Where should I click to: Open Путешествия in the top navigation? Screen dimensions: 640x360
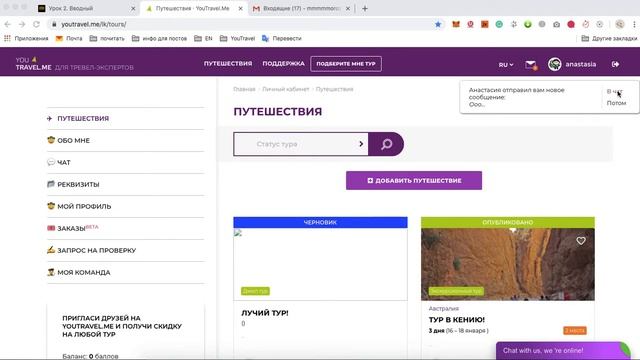pyautogui.click(x=228, y=64)
